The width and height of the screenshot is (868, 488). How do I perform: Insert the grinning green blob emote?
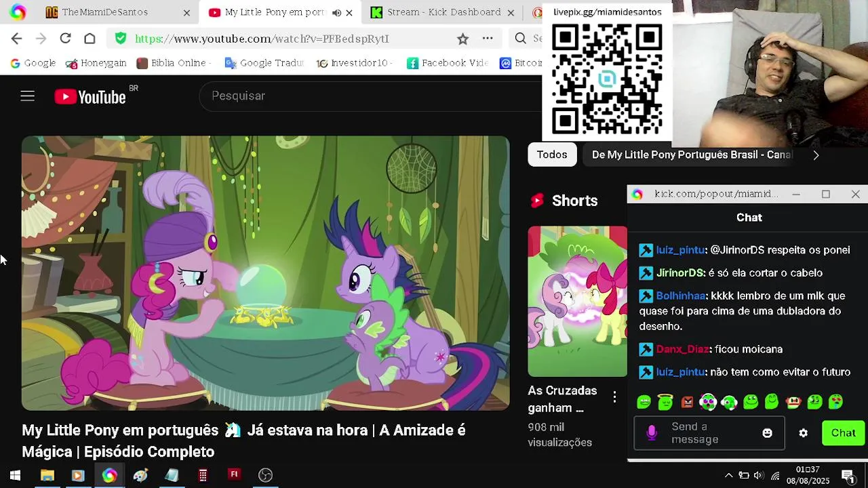[644, 403]
